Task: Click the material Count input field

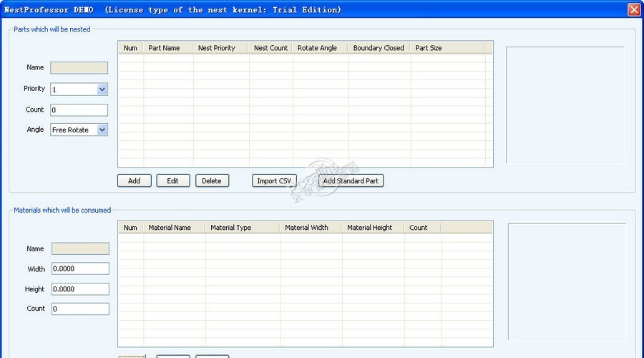Action: click(80, 309)
